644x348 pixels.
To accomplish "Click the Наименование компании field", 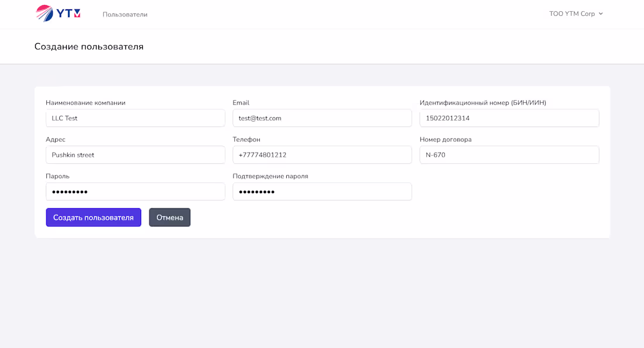I will point(135,118).
